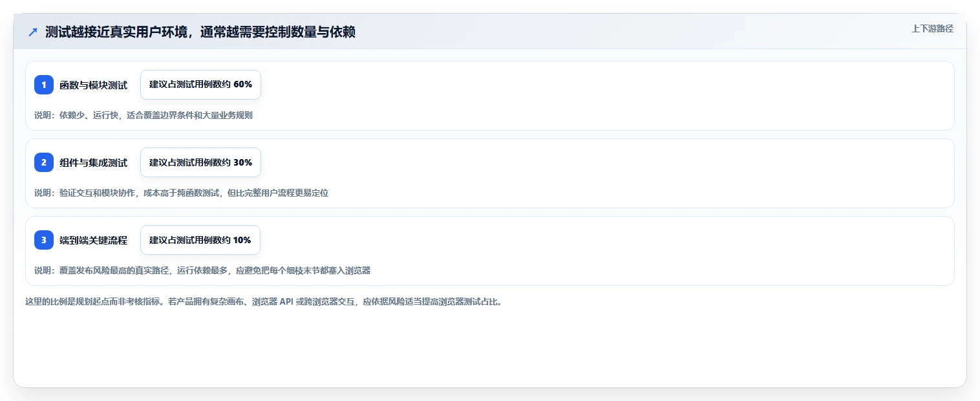Click the 建议占测试用例数约 60% pill
Image resolution: width=980 pixels, height=401 pixels.
point(200,85)
